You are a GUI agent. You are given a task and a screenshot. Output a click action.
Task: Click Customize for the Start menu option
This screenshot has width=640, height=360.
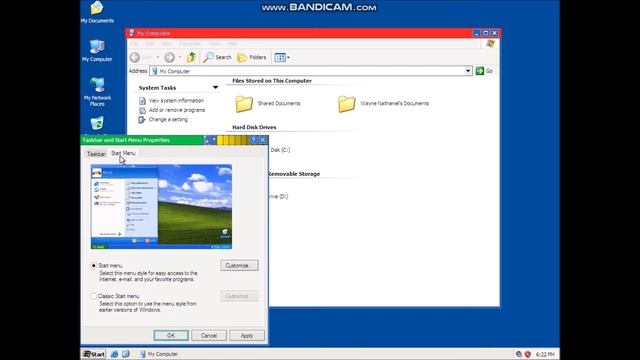point(239,266)
